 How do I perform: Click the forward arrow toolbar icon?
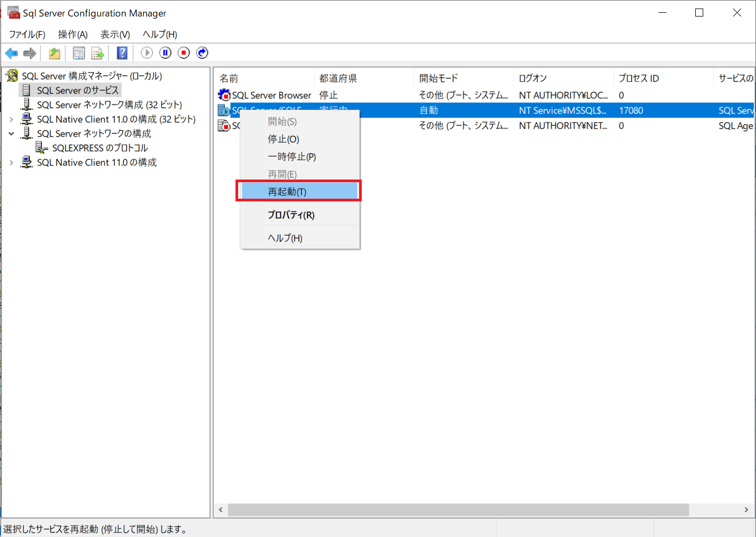(30, 53)
